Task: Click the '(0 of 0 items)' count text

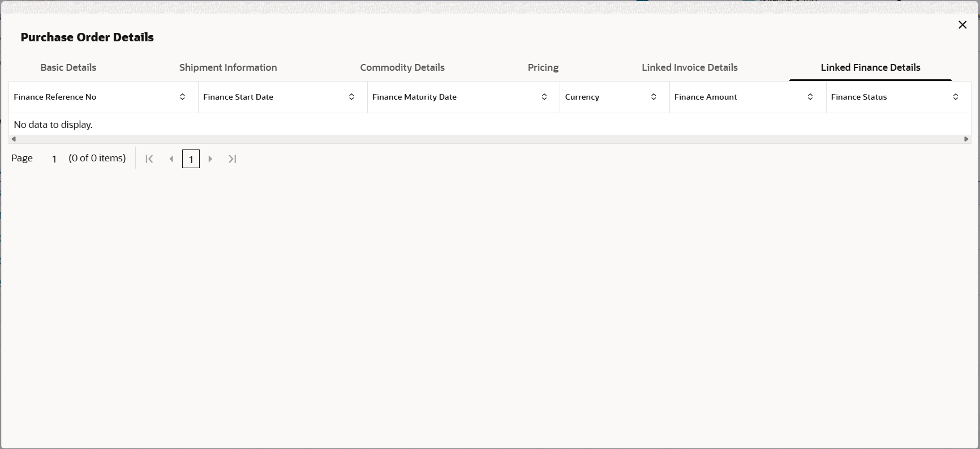Action: [x=97, y=158]
